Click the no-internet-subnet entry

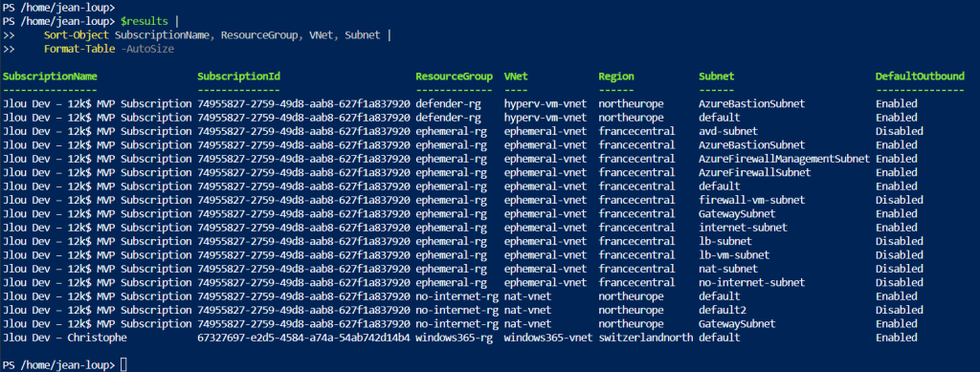(752, 283)
